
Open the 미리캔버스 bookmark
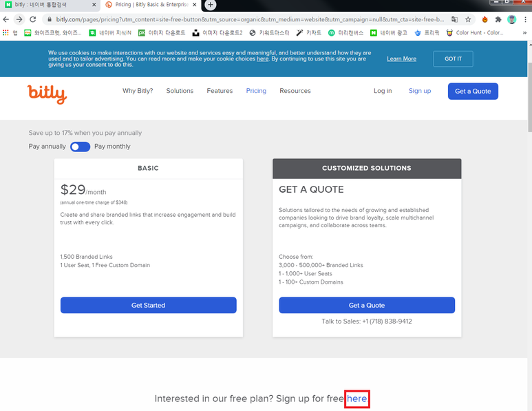345,32
